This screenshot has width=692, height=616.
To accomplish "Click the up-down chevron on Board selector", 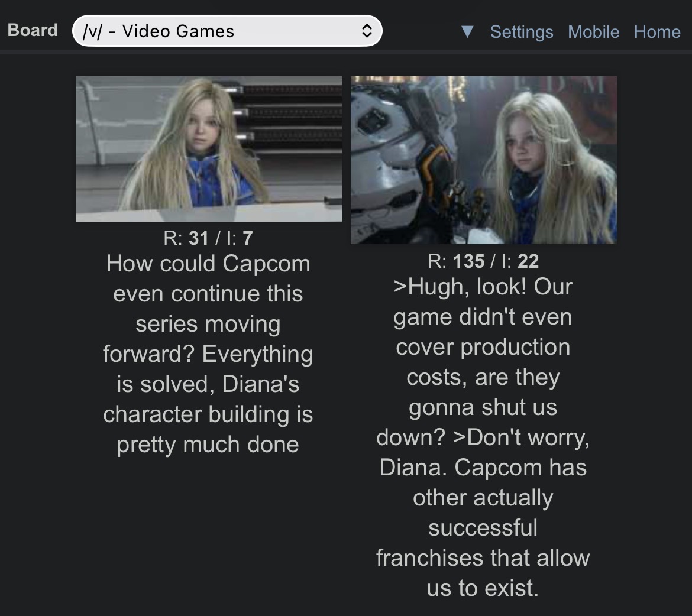I will click(x=367, y=31).
